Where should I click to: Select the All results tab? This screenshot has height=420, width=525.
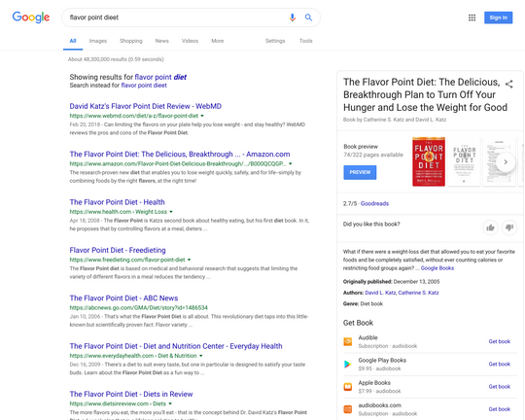coord(73,41)
